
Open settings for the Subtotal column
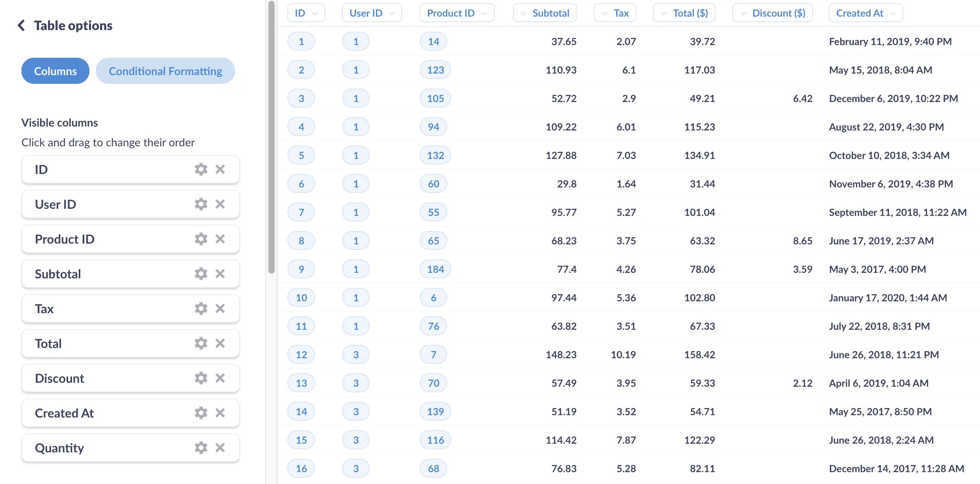[201, 274]
